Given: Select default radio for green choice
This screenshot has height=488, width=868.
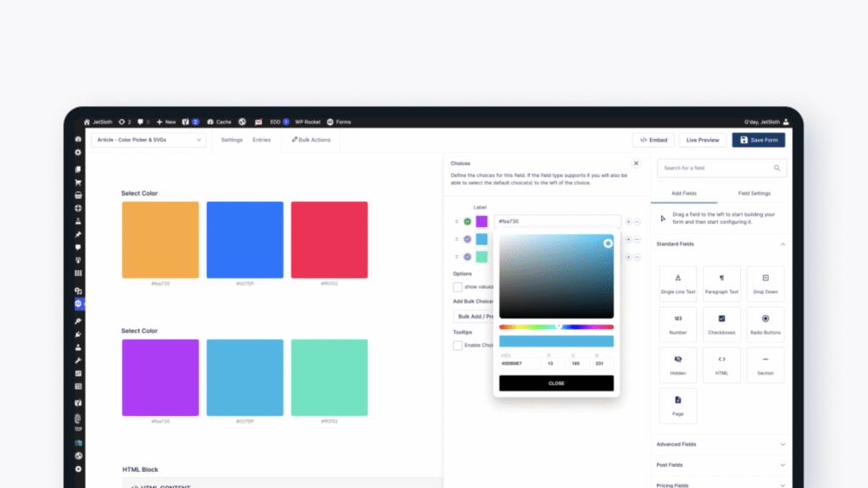Looking at the screenshot, I should click(467, 257).
